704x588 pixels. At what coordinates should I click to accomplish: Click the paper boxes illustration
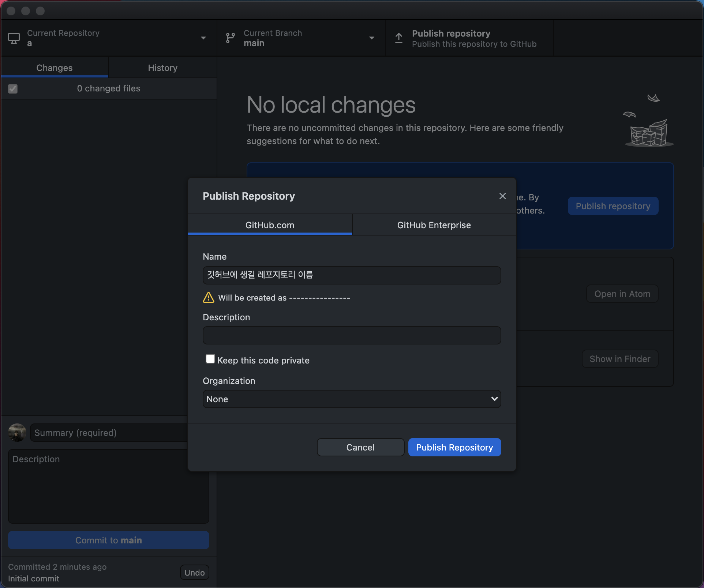tap(649, 134)
